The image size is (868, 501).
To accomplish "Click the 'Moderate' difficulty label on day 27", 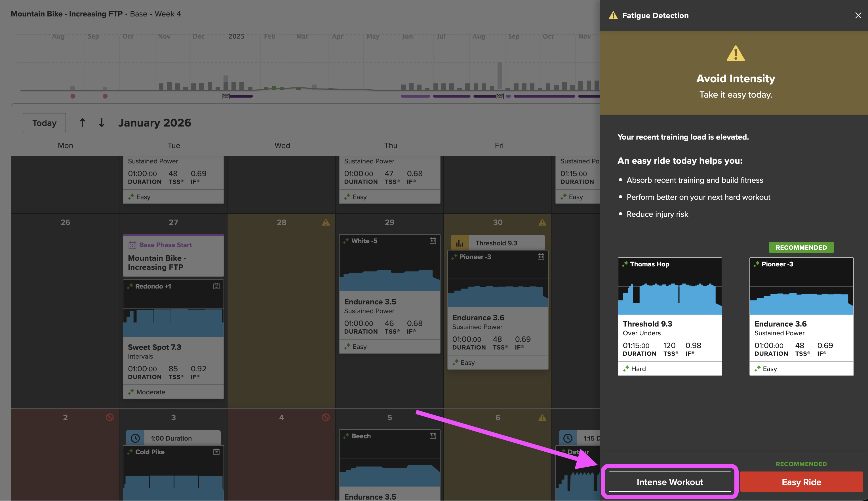I will (151, 392).
